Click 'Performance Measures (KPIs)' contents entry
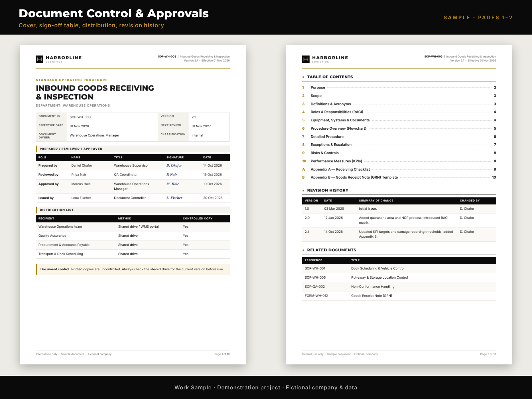 point(399,161)
